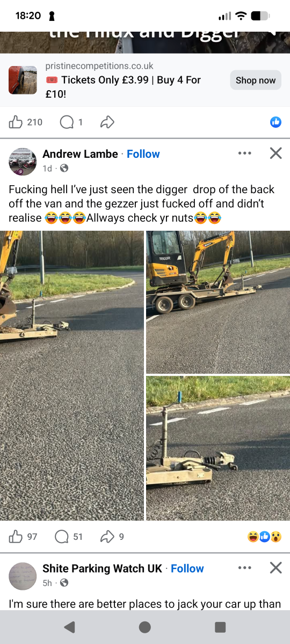The image size is (290, 644).
Task: Open bottom-right photo of trailer hitch
Action: pos(218,448)
